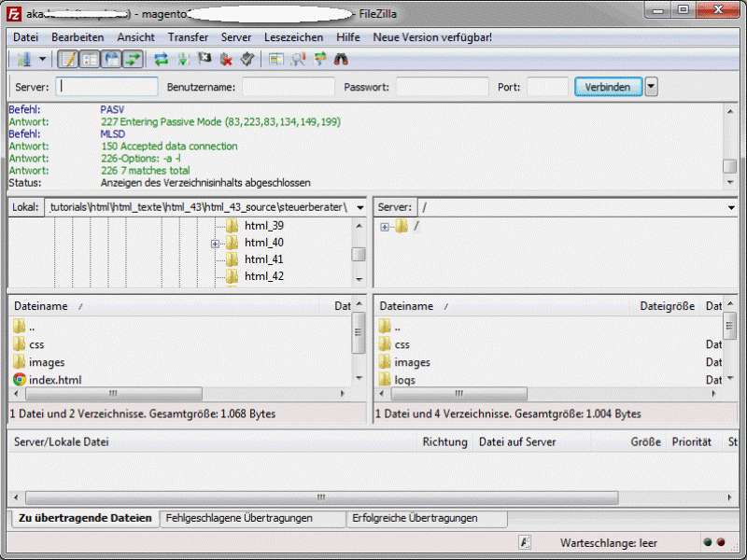Screen dimensions: 747x560
Task: Click the message log scrollbar thumb
Action: [730, 166]
